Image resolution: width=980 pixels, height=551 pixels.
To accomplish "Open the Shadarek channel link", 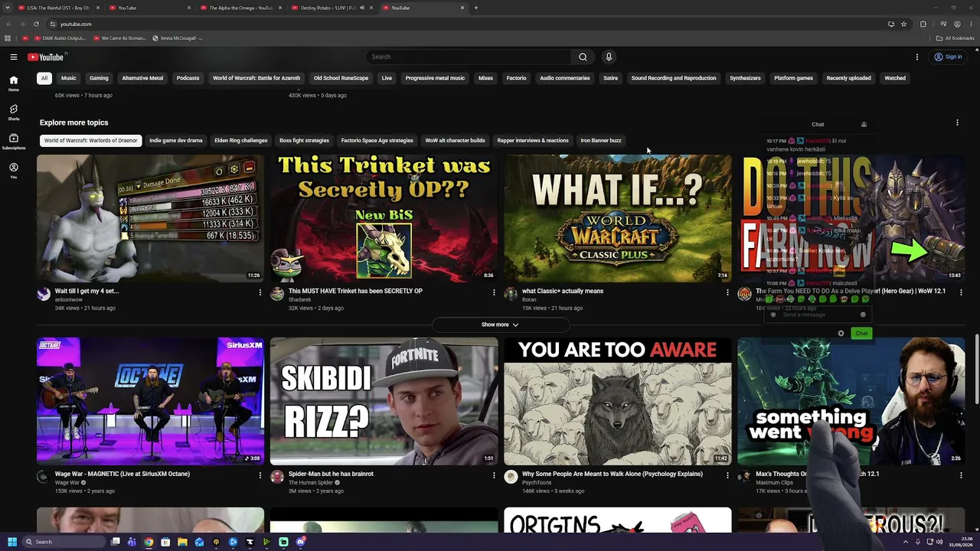I will click(300, 299).
